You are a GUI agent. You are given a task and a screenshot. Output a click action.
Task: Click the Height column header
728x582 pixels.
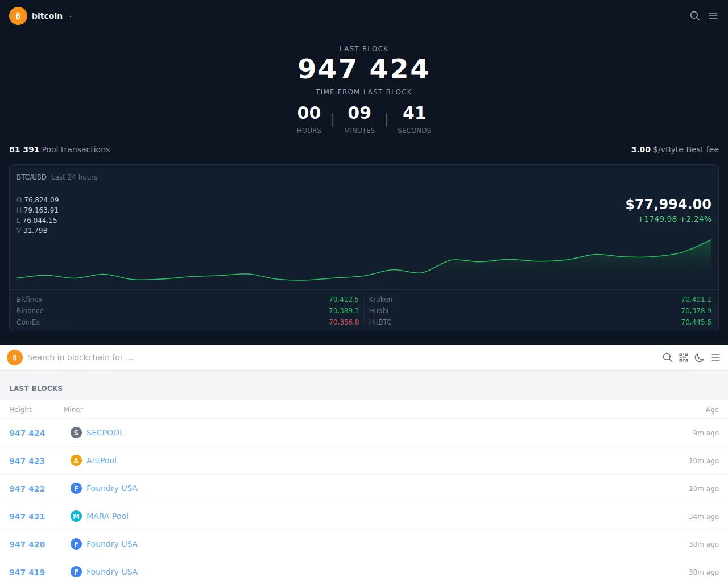[x=20, y=410]
